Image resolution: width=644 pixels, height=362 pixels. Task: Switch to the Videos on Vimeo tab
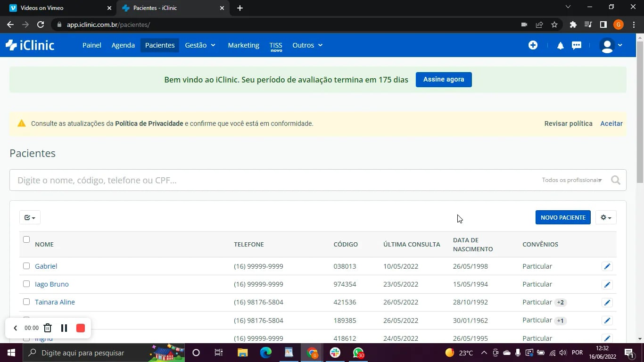click(x=58, y=8)
